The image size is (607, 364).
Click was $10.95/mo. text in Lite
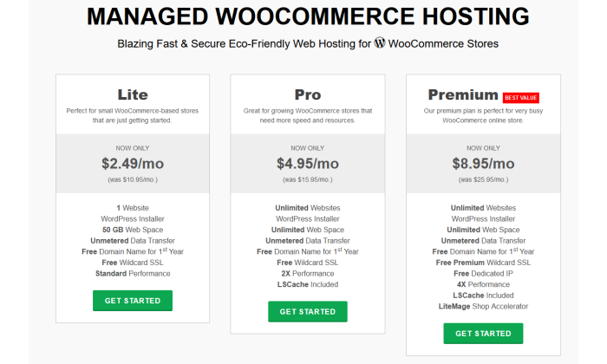[133, 179]
